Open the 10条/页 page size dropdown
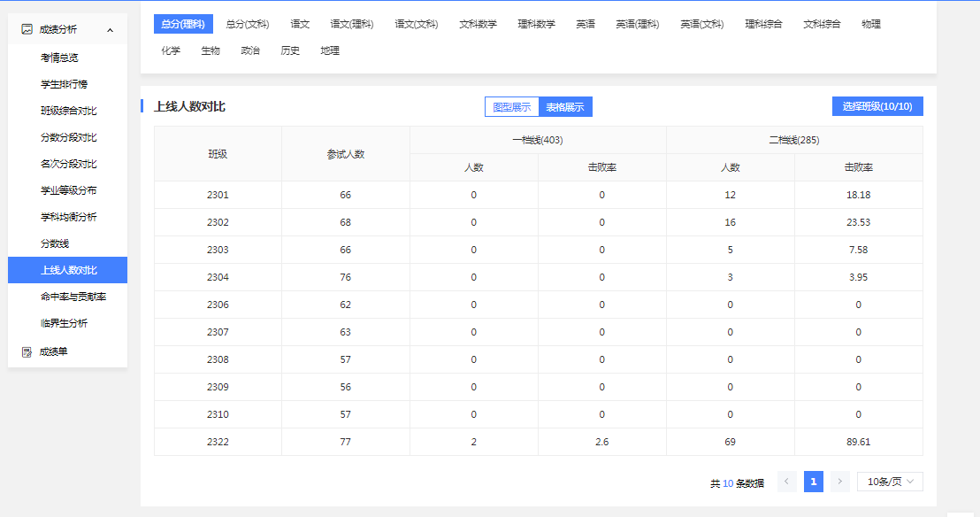The height and width of the screenshot is (517, 980). 890,482
